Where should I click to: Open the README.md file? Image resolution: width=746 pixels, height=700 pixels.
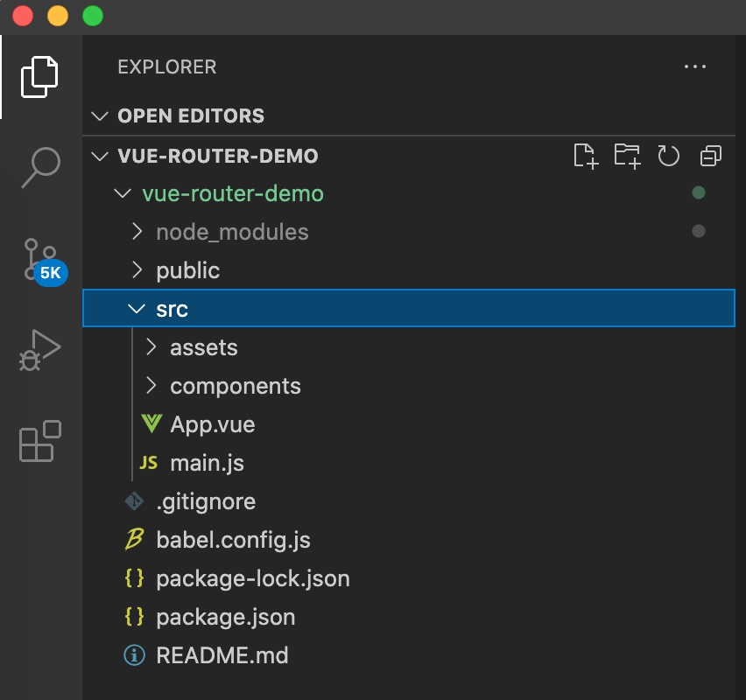tap(409, 655)
